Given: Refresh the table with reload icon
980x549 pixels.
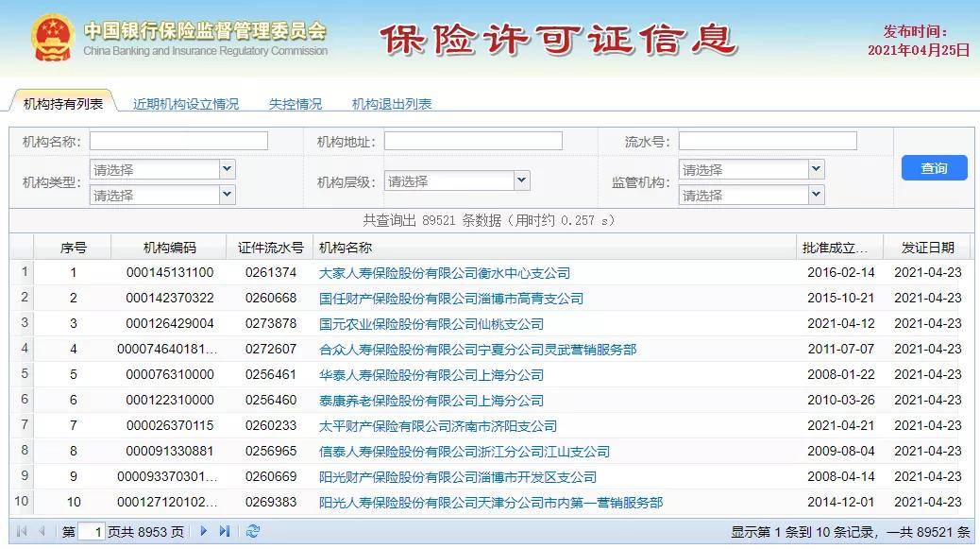Looking at the screenshot, I should (x=252, y=531).
